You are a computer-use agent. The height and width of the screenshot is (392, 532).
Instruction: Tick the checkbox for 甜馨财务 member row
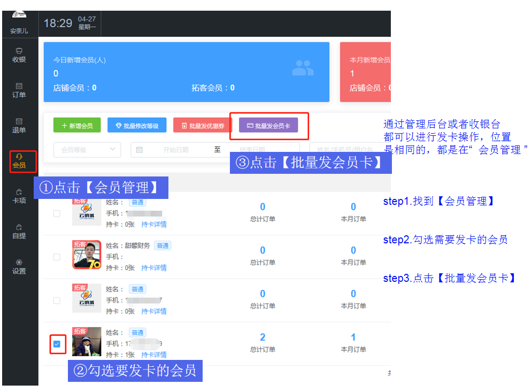(57, 257)
